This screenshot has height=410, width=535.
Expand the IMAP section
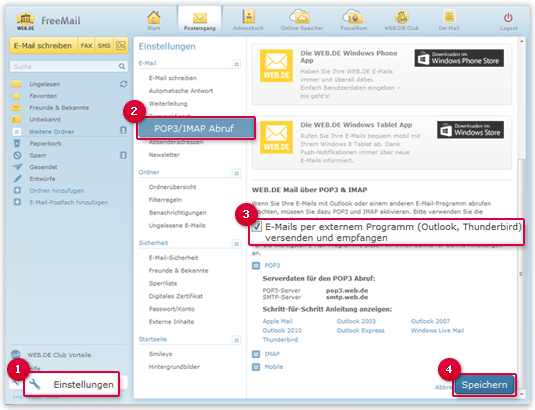(256, 354)
